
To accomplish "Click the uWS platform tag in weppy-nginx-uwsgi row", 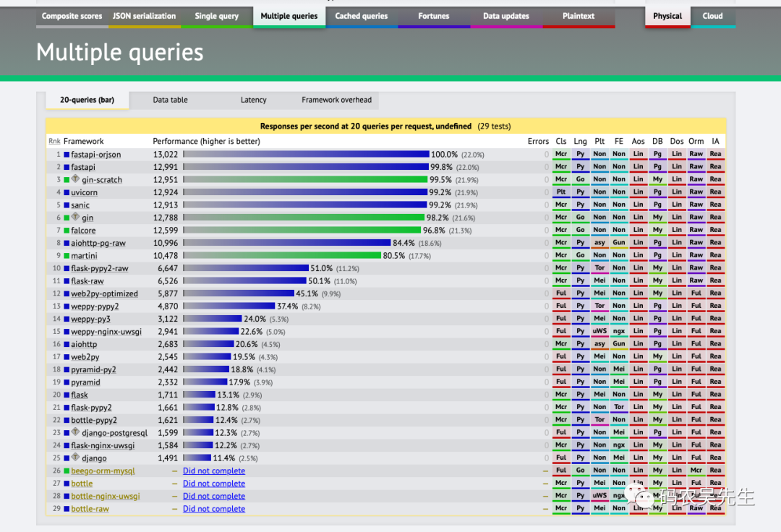I will point(599,332).
